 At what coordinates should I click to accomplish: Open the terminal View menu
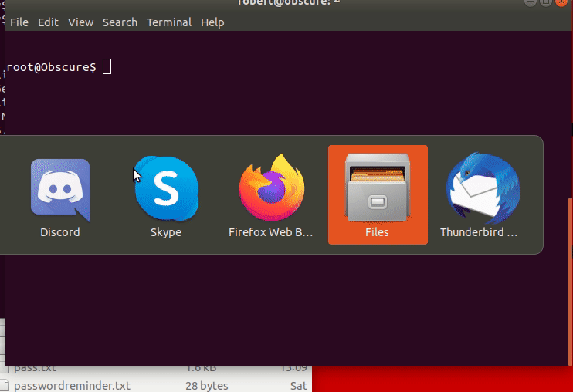(x=81, y=22)
